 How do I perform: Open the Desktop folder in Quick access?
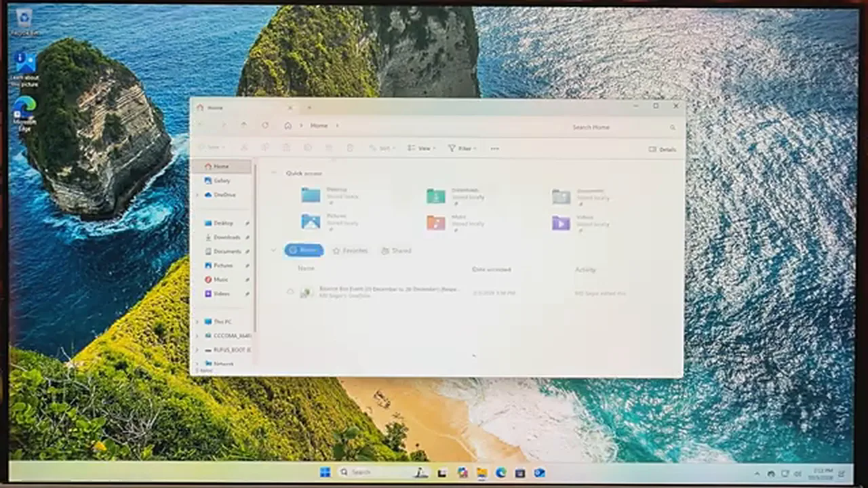[330, 195]
